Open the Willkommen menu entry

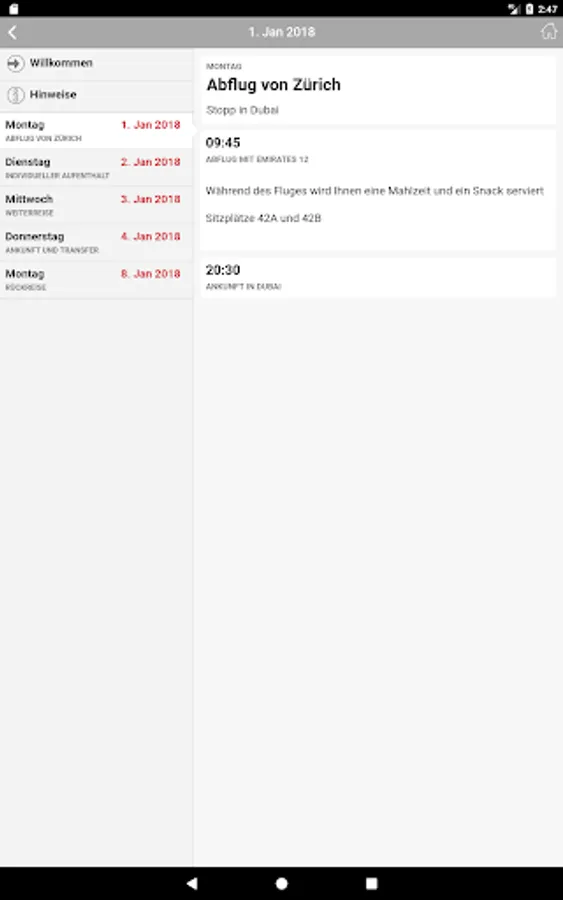(96, 64)
